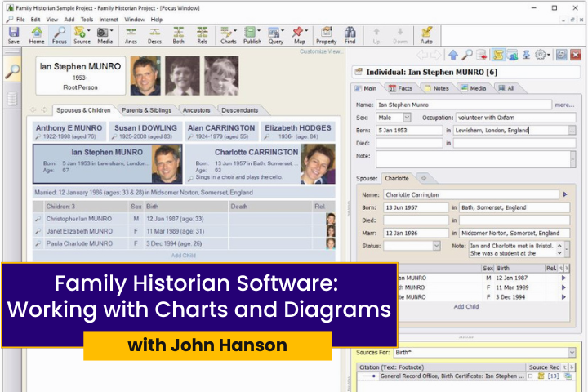Click blue arrow next to Charlotte Carrington name

point(565,194)
